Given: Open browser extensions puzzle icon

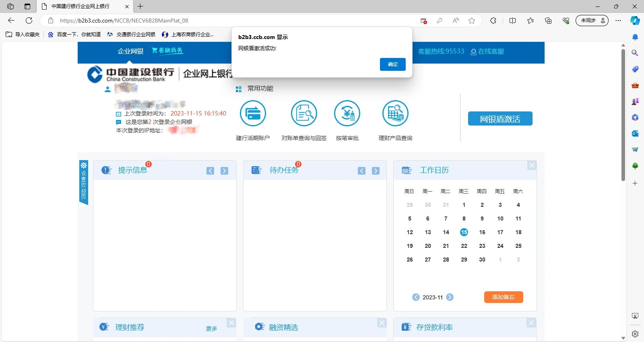Looking at the screenshot, I should tap(493, 21).
